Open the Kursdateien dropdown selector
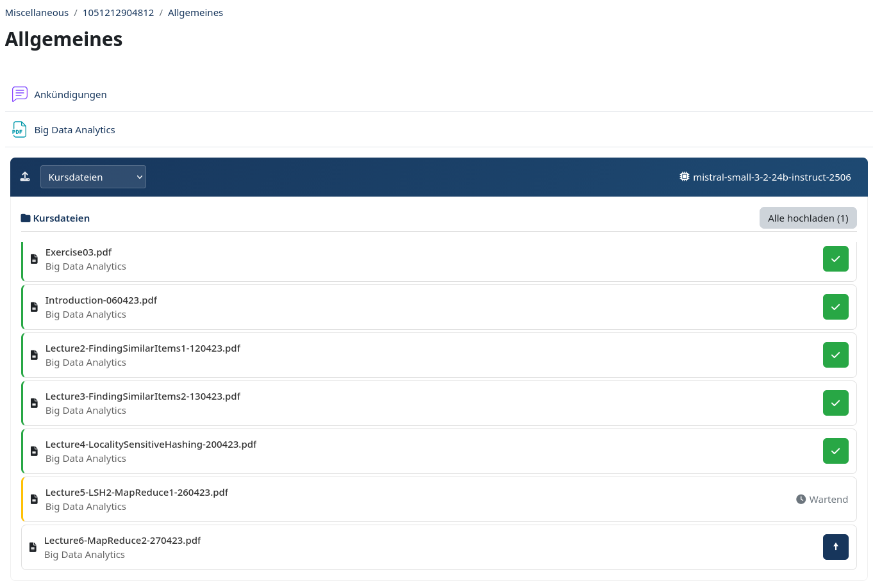 93,176
